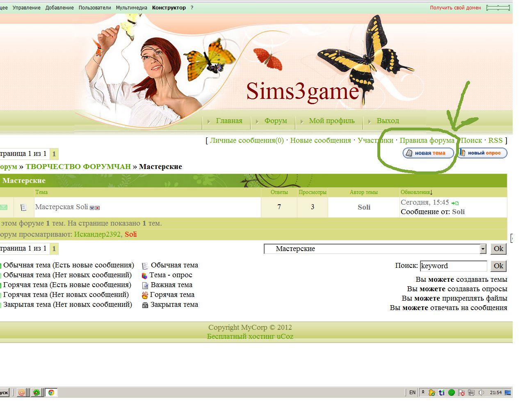This screenshot has width=525, height=420.
Task: Open the 'Мастерская Soli' topic
Action: tap(62, 207)
